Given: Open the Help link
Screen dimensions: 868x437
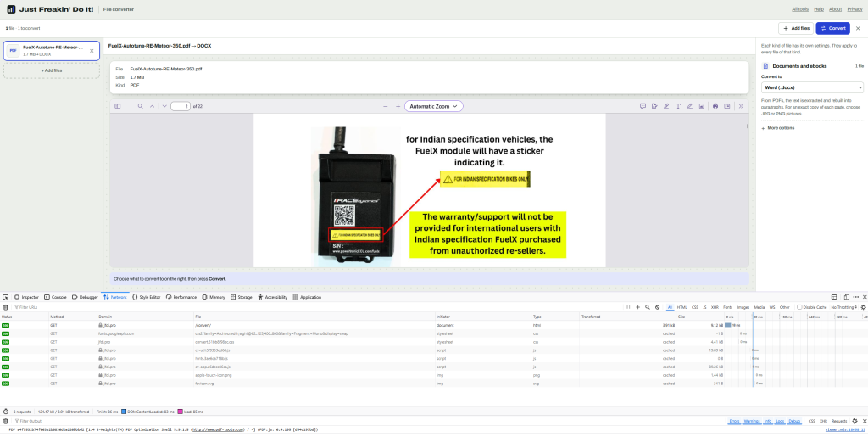Looking at the screenshot, I should (819, 9).
